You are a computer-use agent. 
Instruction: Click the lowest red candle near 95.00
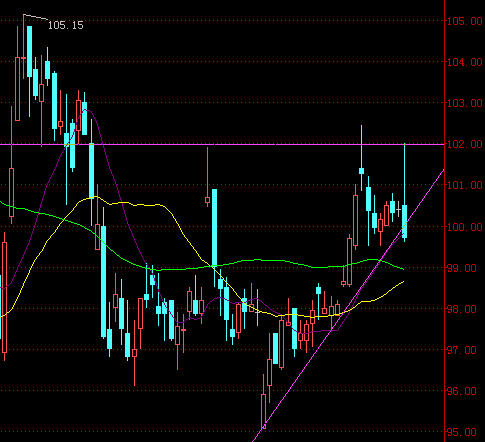[x=263, y=411]
